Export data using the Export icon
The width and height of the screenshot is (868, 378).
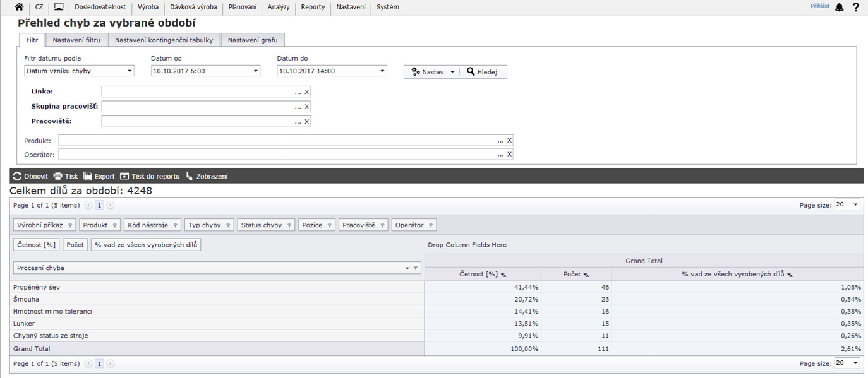pyautogui.click(x=88, y=177)
